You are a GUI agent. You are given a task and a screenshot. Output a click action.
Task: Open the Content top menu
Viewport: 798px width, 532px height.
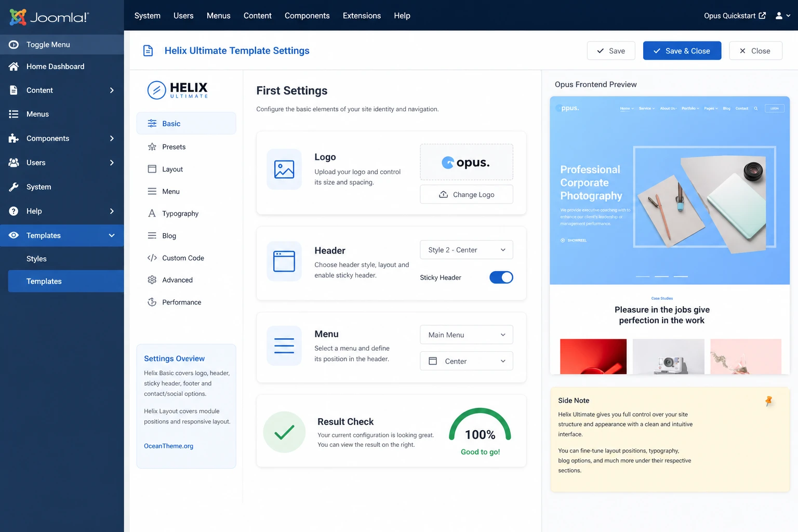[x=258, y=16]
